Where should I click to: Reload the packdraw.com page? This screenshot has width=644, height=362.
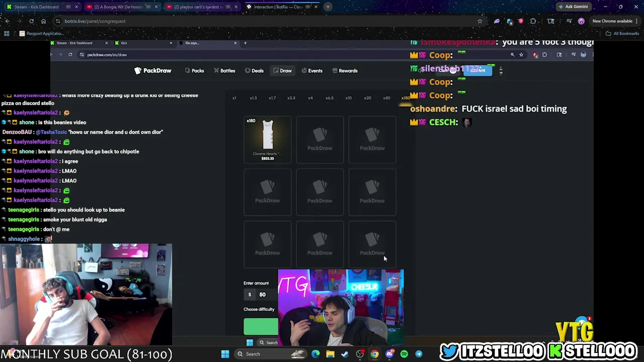click(70, 55)
